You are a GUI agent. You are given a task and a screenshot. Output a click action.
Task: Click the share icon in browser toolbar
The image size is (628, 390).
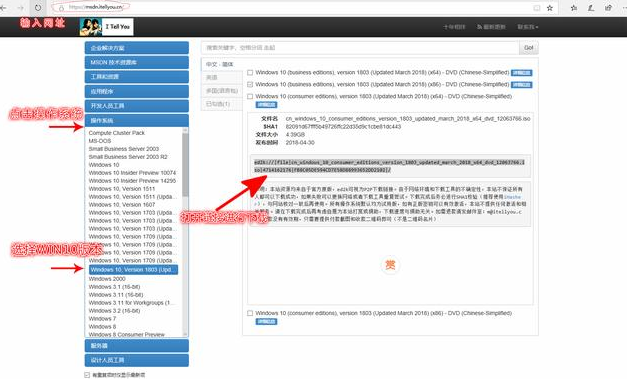tap(608, 8)
